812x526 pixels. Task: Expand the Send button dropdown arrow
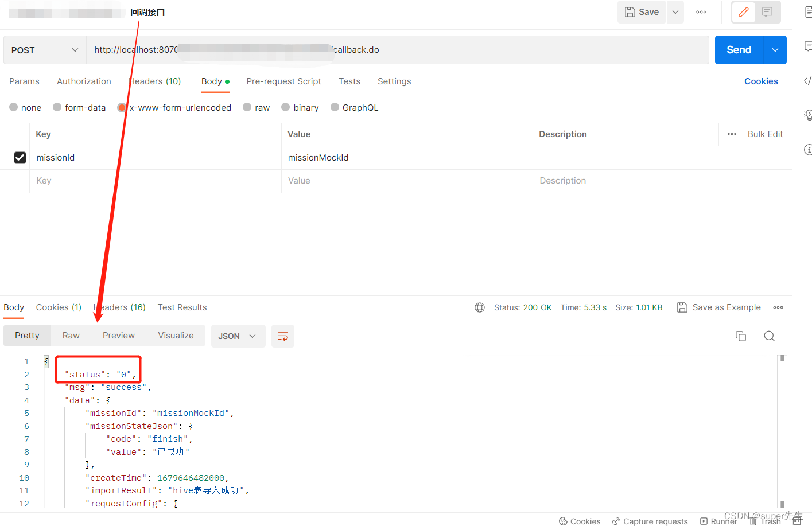(775, 50)
